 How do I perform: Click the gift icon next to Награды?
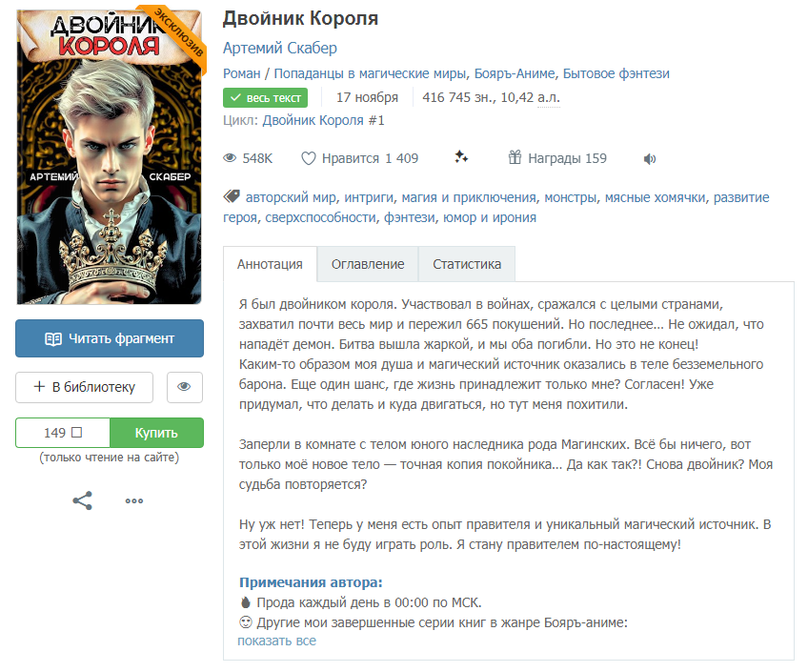click(x=515, y=157)
